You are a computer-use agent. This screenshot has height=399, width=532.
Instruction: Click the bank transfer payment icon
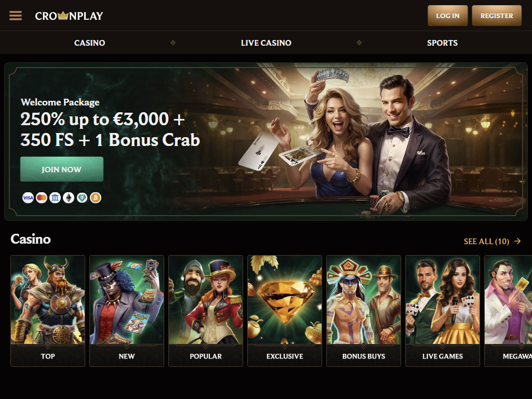click(55, 198)
